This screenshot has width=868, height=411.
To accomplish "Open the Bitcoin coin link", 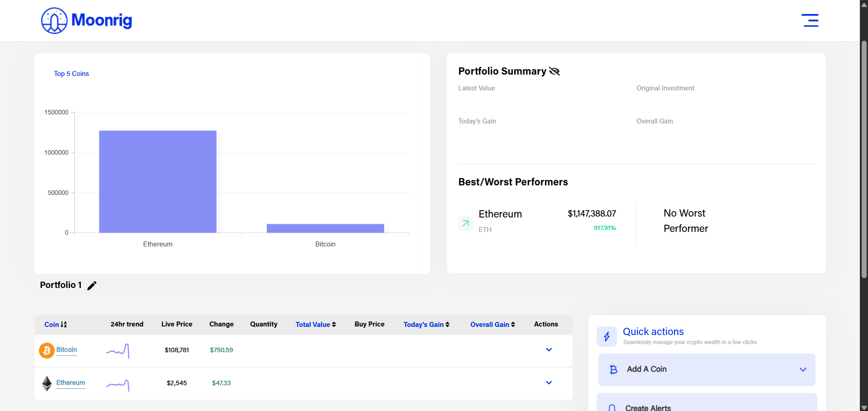I will point(66,350).
